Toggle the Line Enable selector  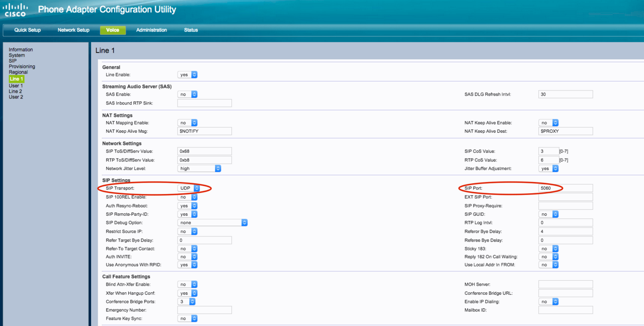click(187, 74)
